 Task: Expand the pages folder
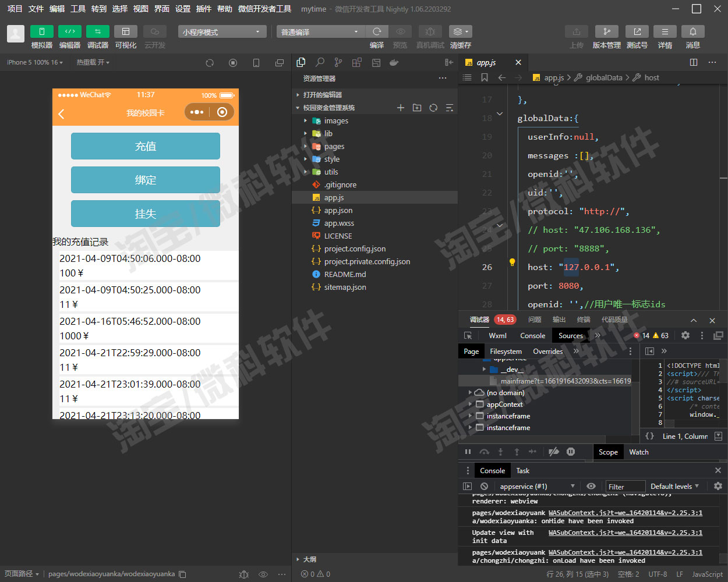coord(375,146)
